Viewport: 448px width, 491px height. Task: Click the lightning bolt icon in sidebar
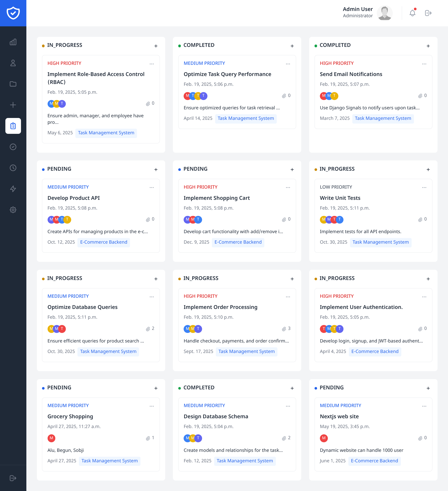pyautogui.click(x=13, y=189)
